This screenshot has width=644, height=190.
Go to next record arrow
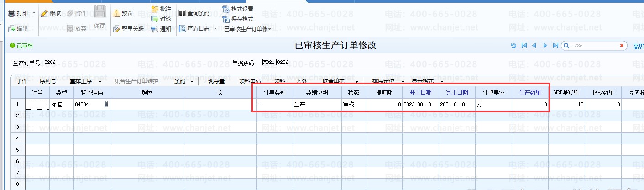(545, 46)
